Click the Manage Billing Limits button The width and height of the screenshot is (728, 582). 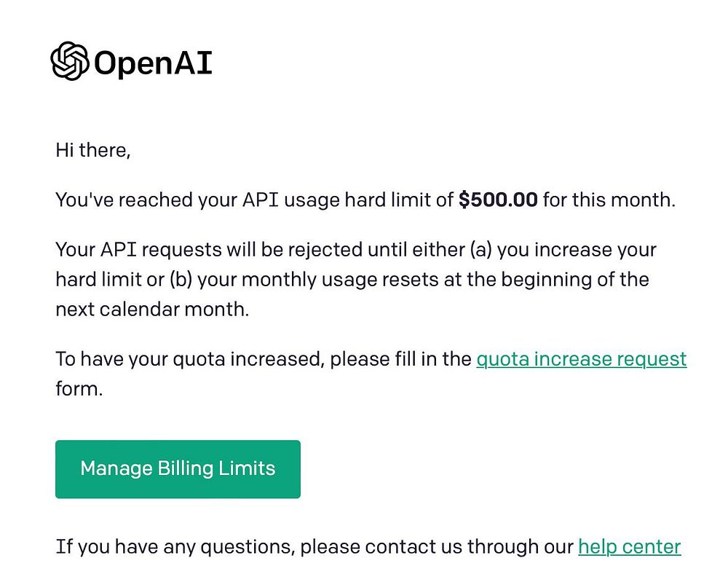[178, 469]
